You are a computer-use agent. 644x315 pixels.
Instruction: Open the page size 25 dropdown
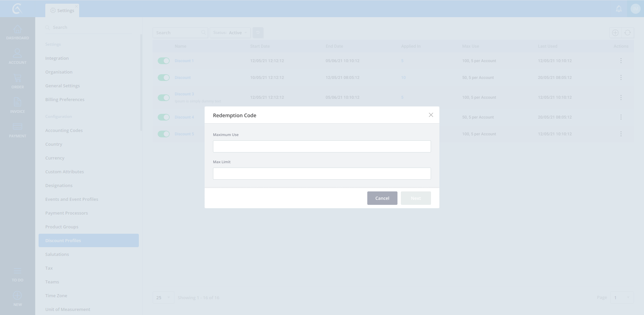click(163, 298)
